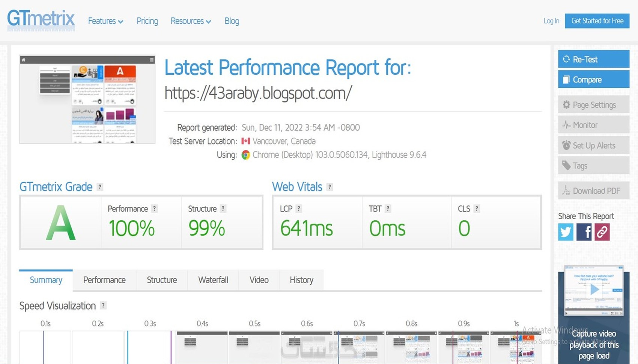Open the Structure tab
This screenshot has width=638, height=364.
click(x=162, y=280)
